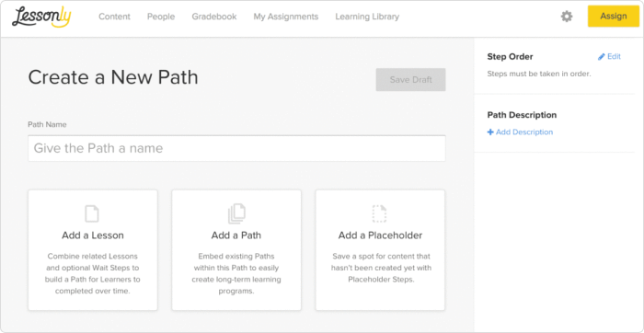Viewport: 644px width, 333px height.
Task: Select the Add a Lesson card title
Action: (x=93, y=235)
